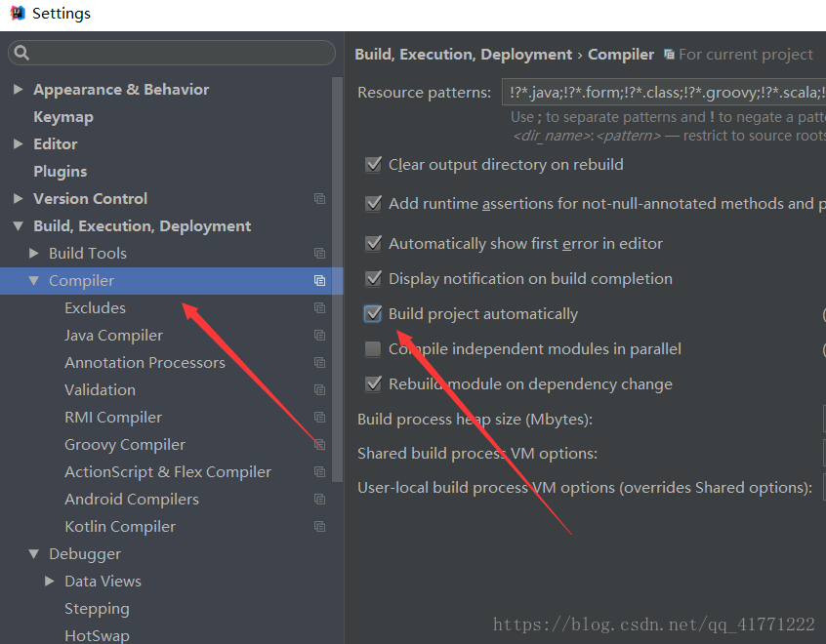Click the project-level icon beside Excludes
This screenshot has width=826, height=644.
coord(319,307)
